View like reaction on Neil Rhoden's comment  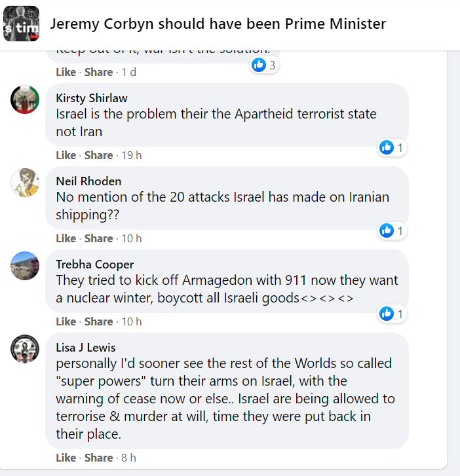coord(392,230)
